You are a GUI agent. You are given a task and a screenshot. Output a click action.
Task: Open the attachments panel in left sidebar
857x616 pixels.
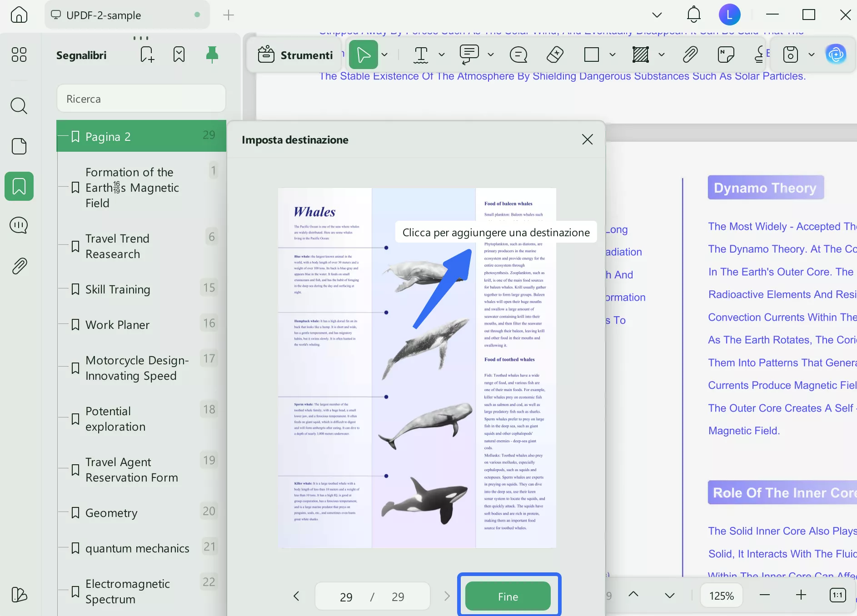(x=19, y=266)
